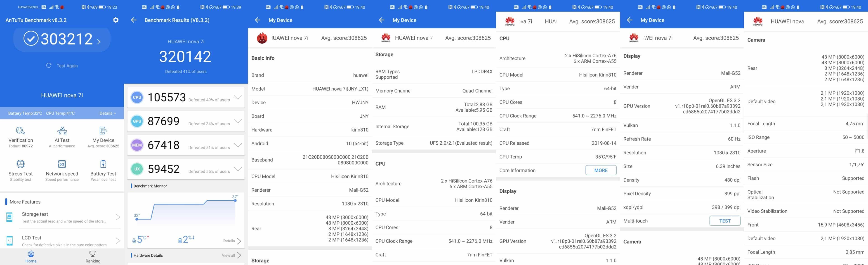Tap the temperature chart 37° endpoint
This screenshot has height=265, width=868.
click(x=235, y=200)
